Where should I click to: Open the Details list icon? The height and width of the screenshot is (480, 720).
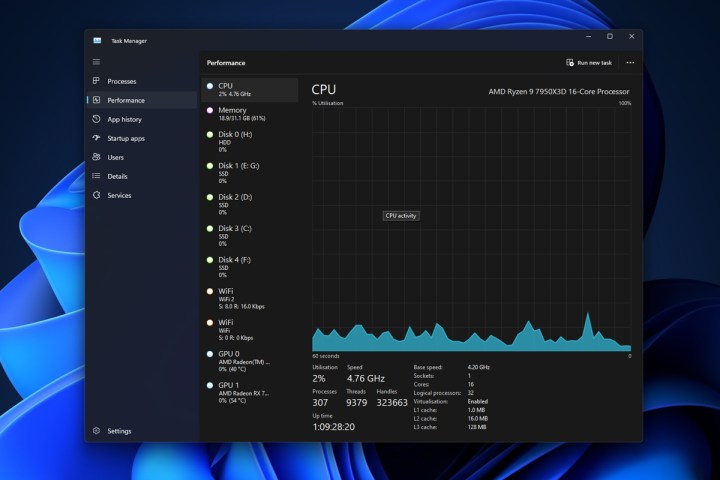pos(96,176)
